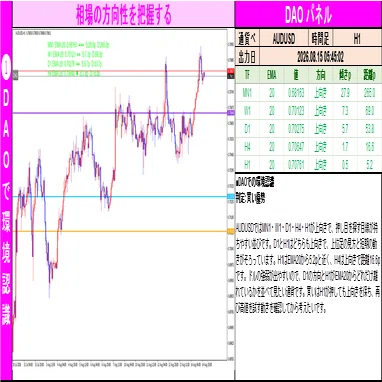Click the EMA period 20 in H1 row
Screen dimensions: 382x382
click(x=272, y=164)
